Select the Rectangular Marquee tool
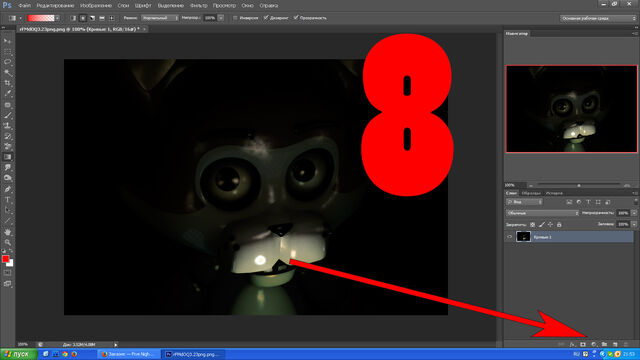Viewport: 640px width, 360px height. pos(7,52)
